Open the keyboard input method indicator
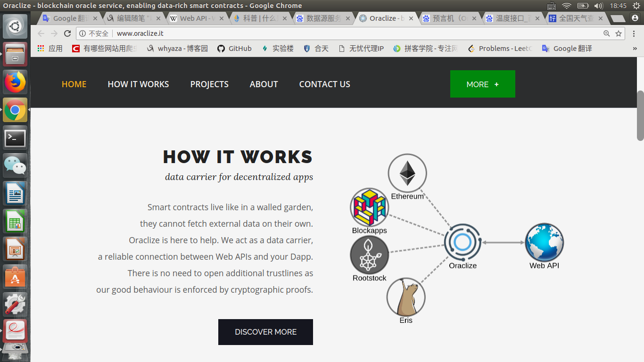 [552, 6]
